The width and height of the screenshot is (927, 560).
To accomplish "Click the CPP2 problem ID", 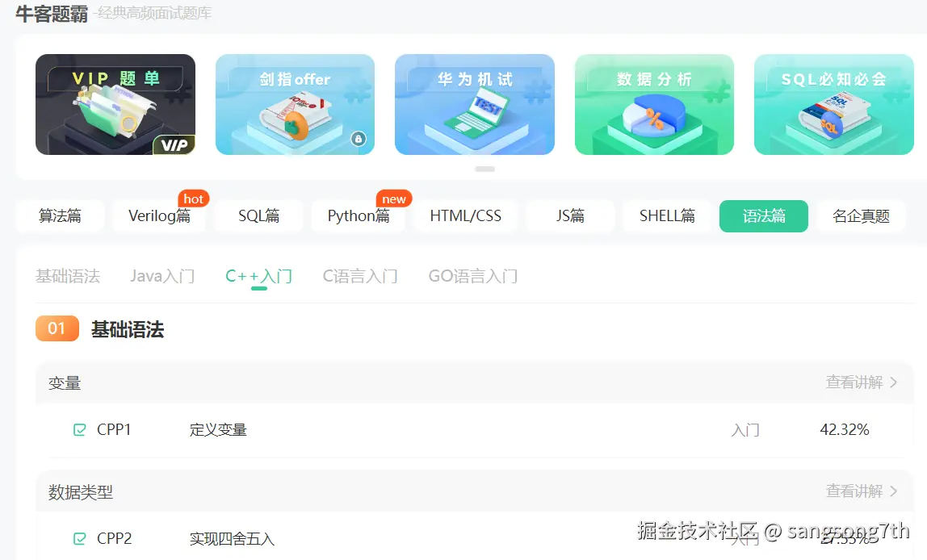I will (114, 538).
